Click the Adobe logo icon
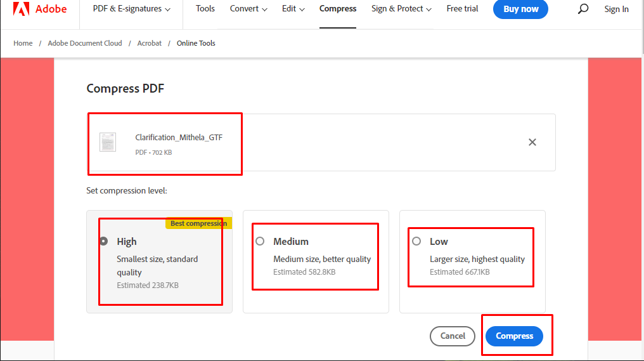The image size is (644, 361). [x=21, y=9]
